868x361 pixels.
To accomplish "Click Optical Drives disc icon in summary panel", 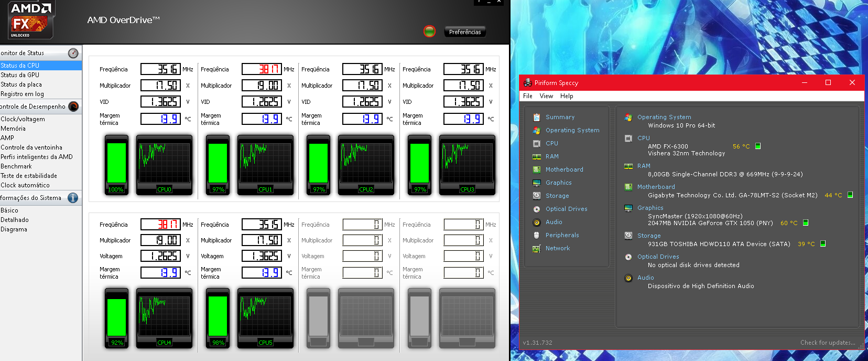I will pyautogui.click(x=628, y=257).
